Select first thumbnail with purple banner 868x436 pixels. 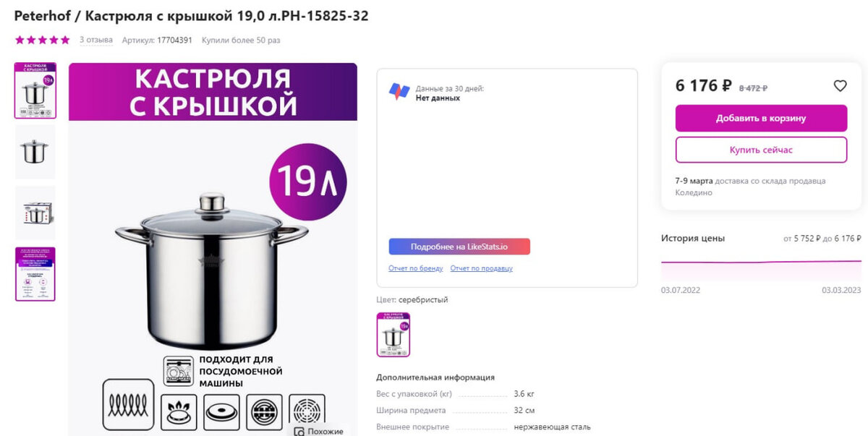35,90
